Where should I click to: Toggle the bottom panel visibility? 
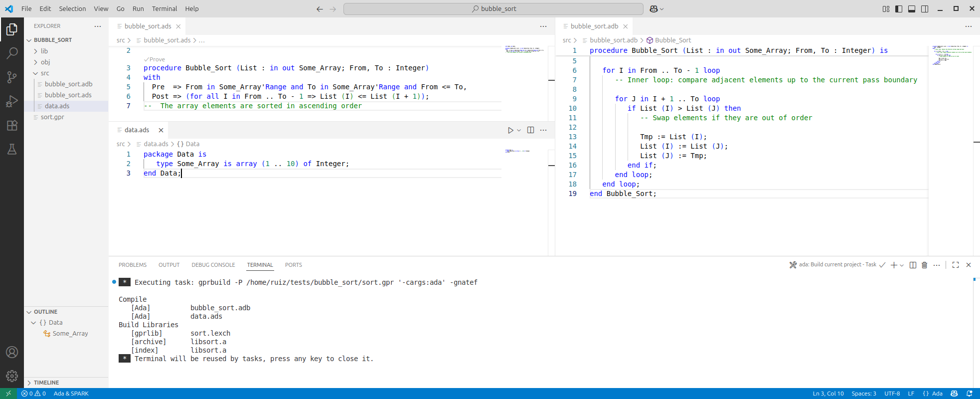[x=912, y=9]
